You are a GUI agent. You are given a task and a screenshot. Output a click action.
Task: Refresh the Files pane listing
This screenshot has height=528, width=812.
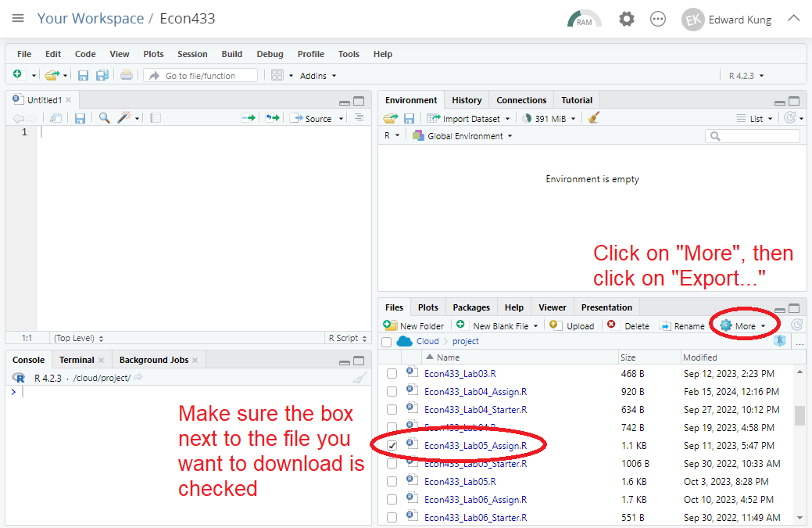(x=797, y=325)
